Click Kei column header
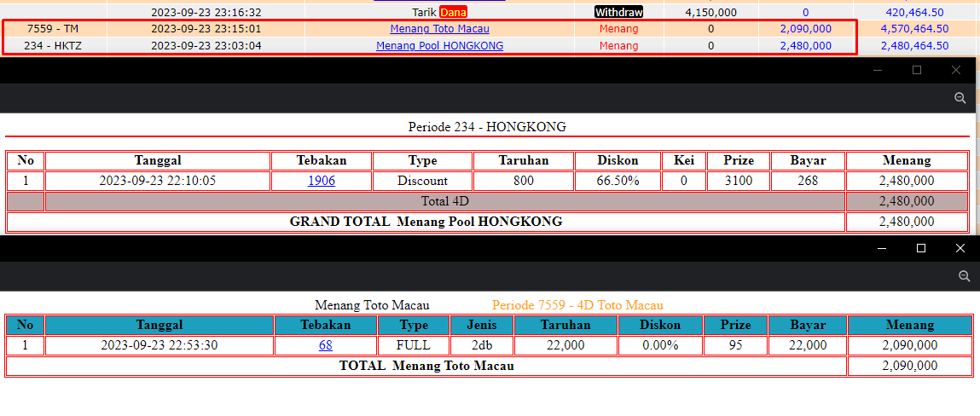The height and width of the screenshot is (416, 980). tap(683, 160)
